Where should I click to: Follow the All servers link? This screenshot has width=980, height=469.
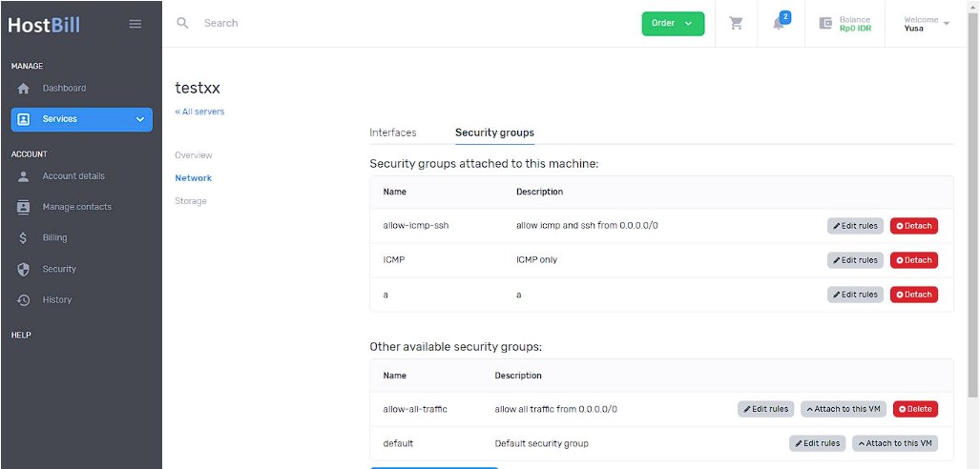[199, 112]
